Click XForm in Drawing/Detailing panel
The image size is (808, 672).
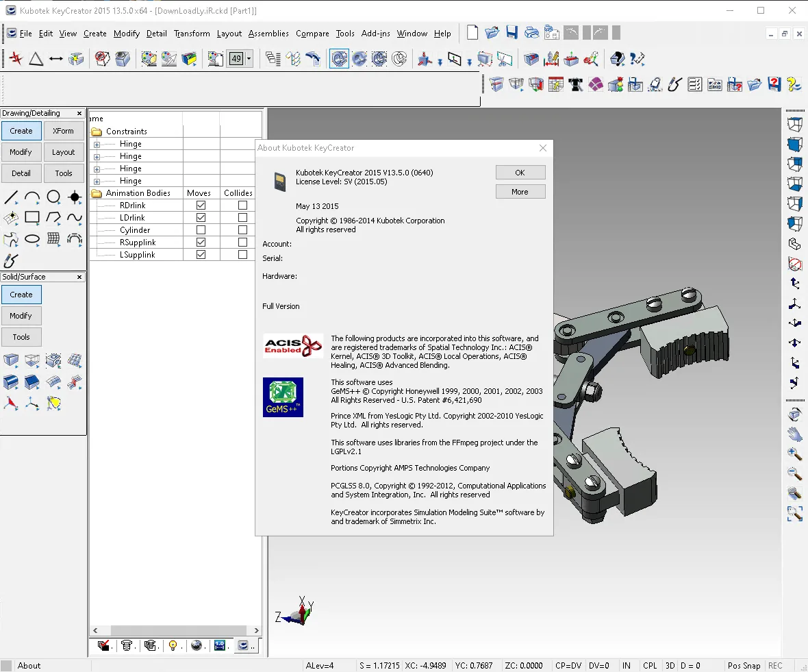pos(64,131)
